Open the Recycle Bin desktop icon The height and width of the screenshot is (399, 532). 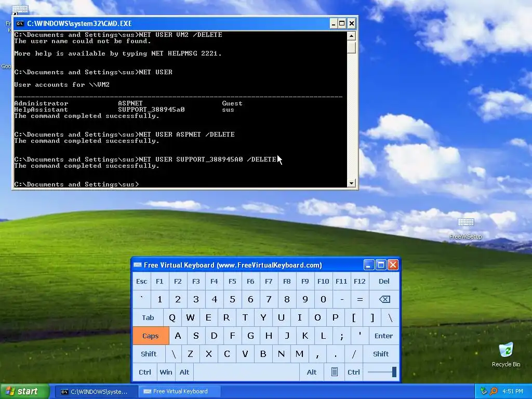[506, 355]
